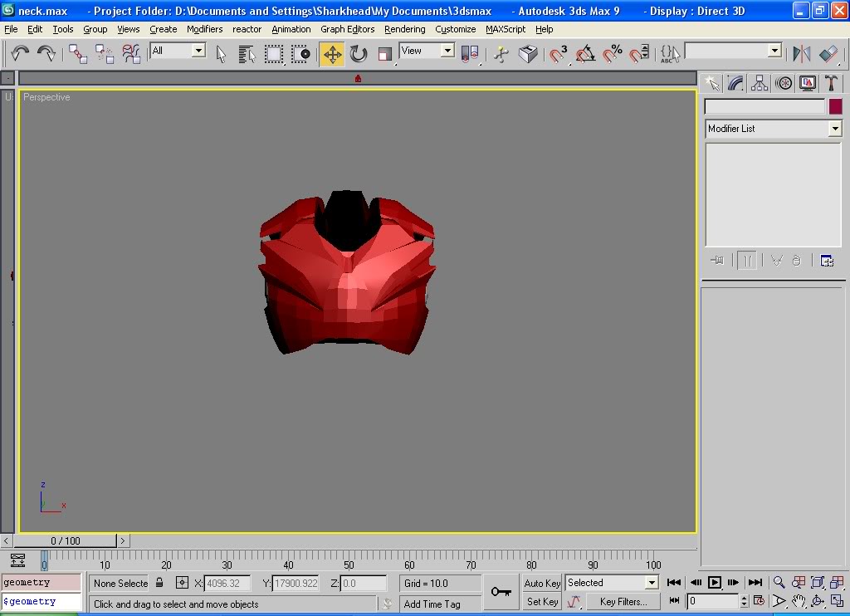Viewport: 850px width, 616px height.
Task: Open the View reference coordinate dropdown
Action: point(447,51)
